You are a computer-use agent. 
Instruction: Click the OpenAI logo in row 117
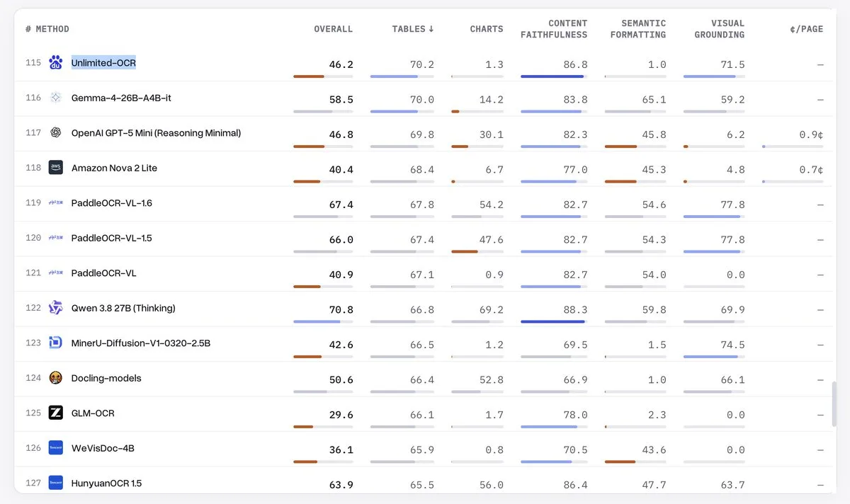[x=56, y=132]
